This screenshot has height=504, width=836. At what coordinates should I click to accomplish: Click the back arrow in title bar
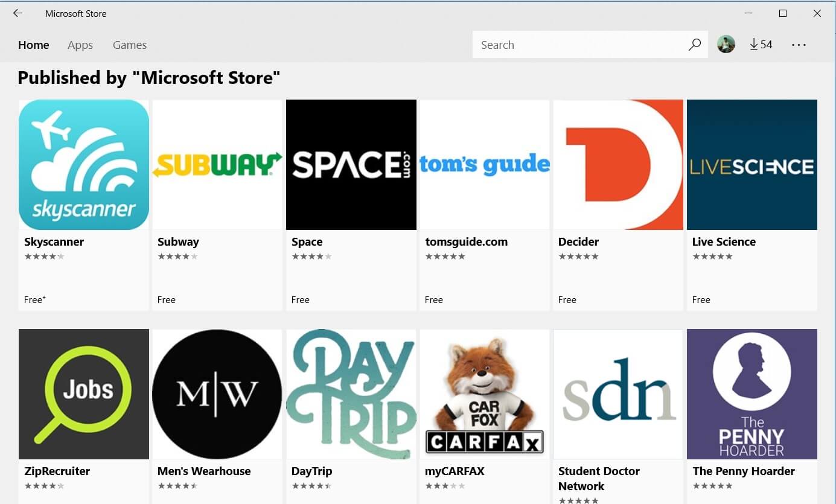click(x=18, y=13)
